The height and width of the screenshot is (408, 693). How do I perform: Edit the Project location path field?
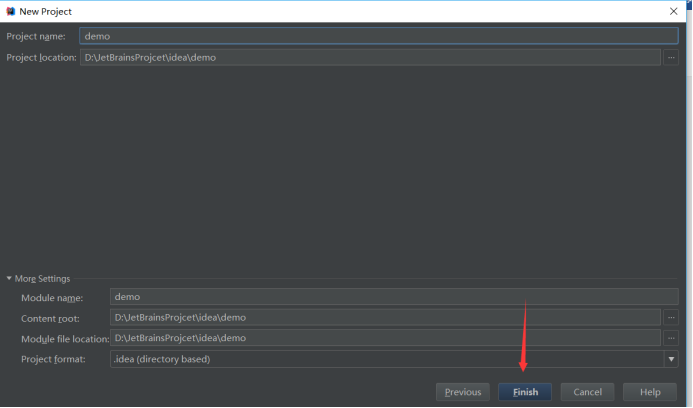[370, 57]
